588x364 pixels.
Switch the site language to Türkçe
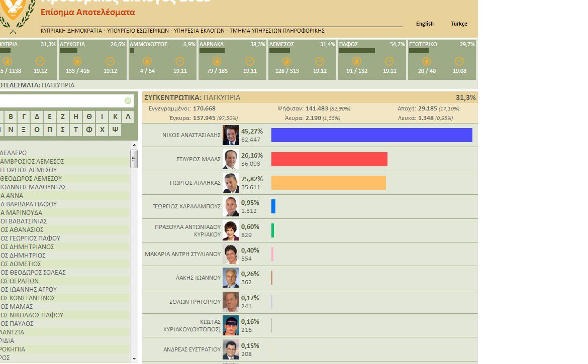click(x=459, y=24)
